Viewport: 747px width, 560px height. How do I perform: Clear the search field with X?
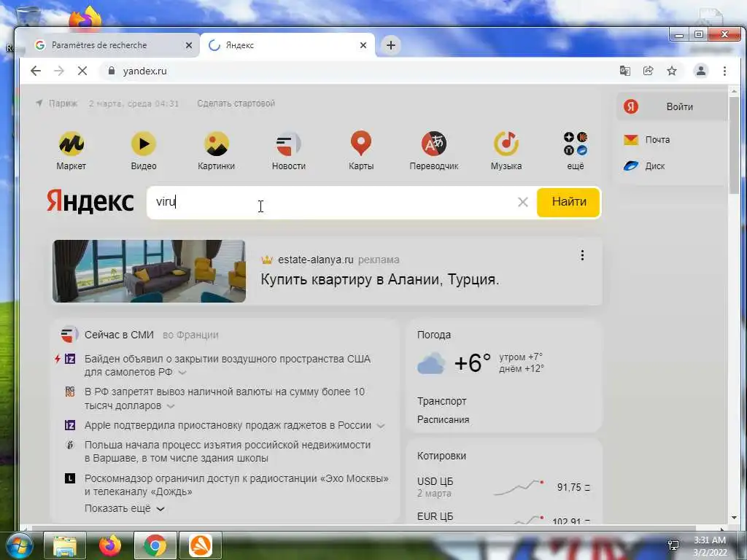coord(522,202)
